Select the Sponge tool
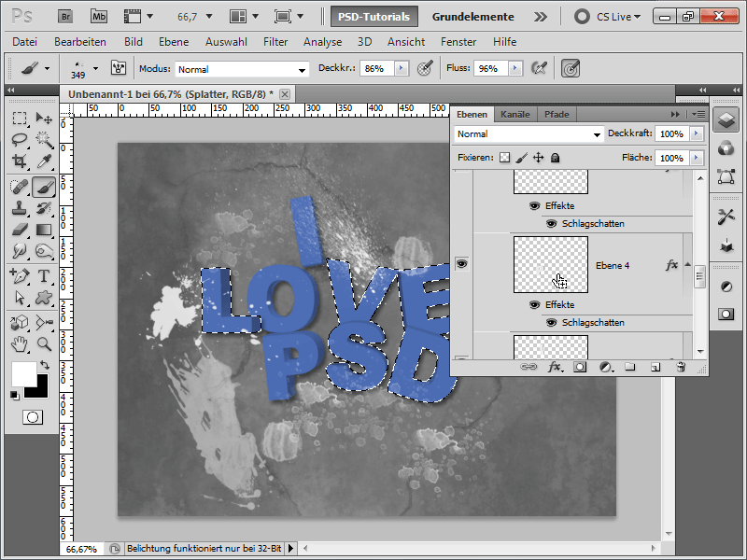 (44, 251)
